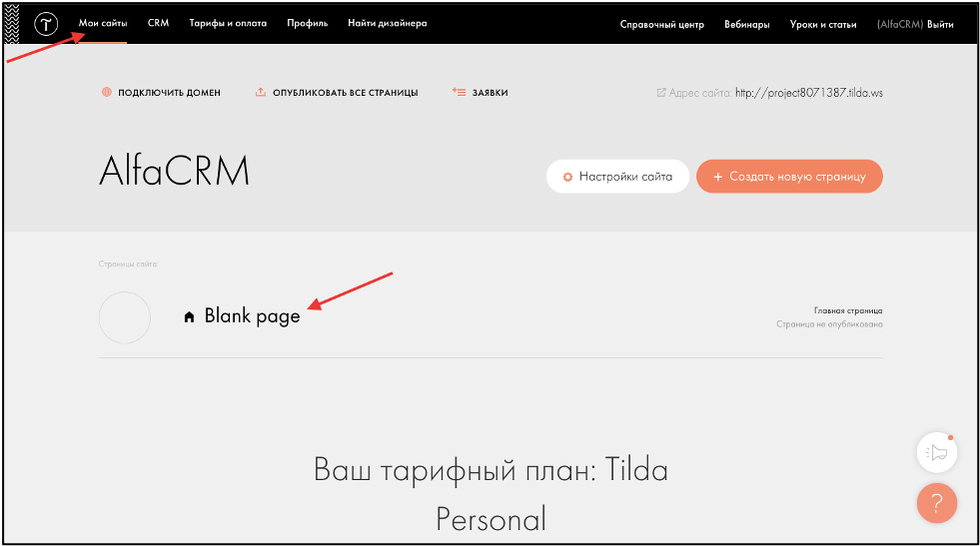Click the Ваш тарифный план heading
The width and height of the screenshot is (980, 546).
click(x=490, y=494)
